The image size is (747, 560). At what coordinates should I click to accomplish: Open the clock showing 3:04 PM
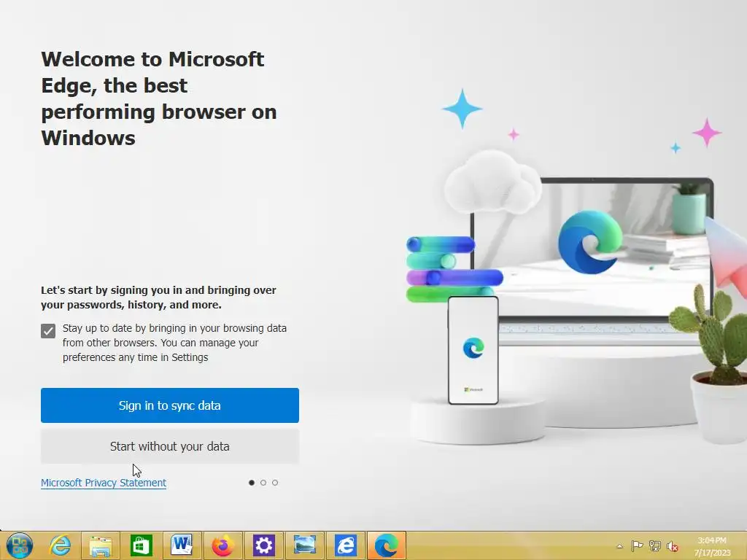pyautogui.click(x=712, y=546)
